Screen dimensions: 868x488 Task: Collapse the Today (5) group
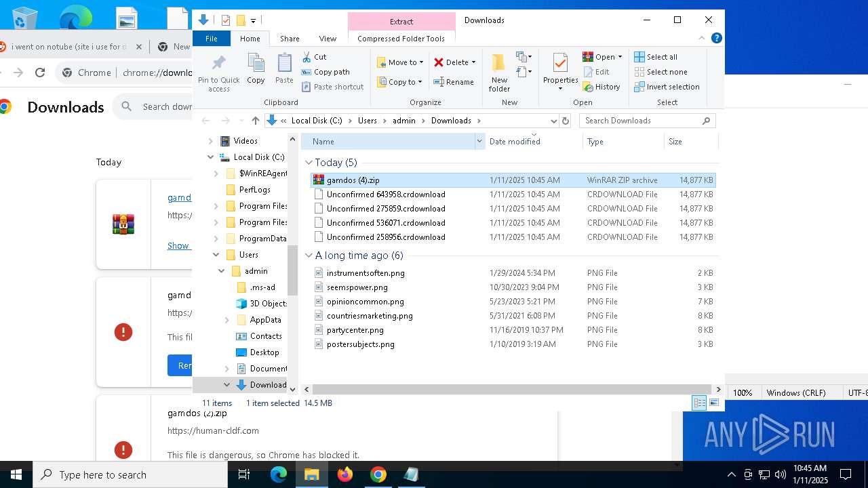pyautogui.click(x=309, y=163)
